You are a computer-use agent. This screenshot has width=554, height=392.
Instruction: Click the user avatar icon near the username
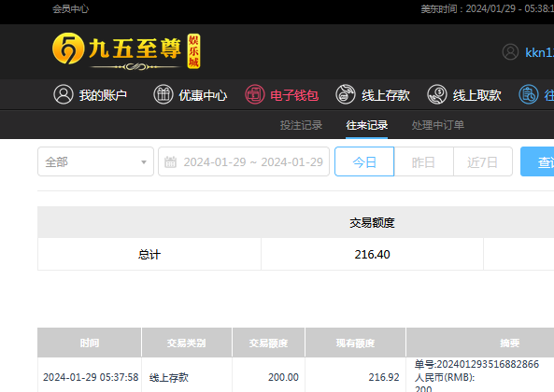click(510, 52)
